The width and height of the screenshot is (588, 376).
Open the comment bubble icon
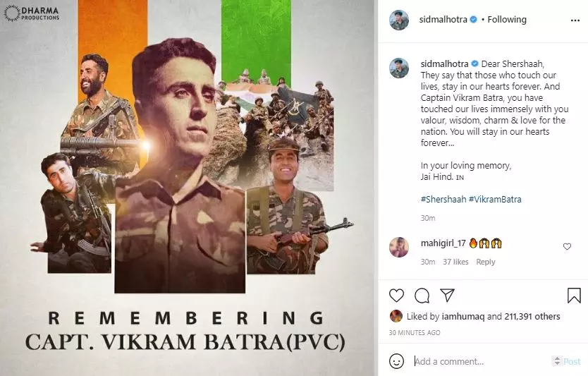pos(422,296)
